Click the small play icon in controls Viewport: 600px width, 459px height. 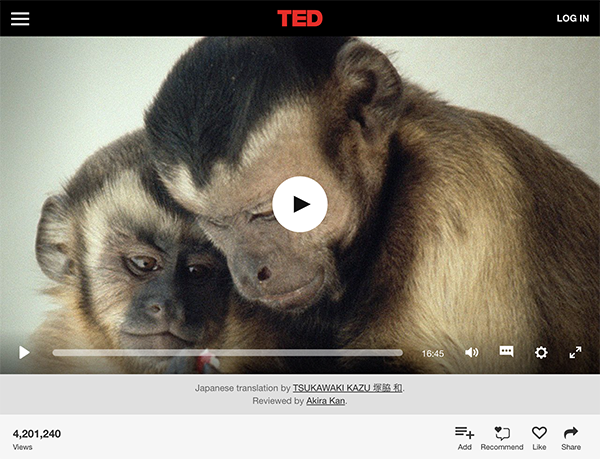tap(24, 353)
